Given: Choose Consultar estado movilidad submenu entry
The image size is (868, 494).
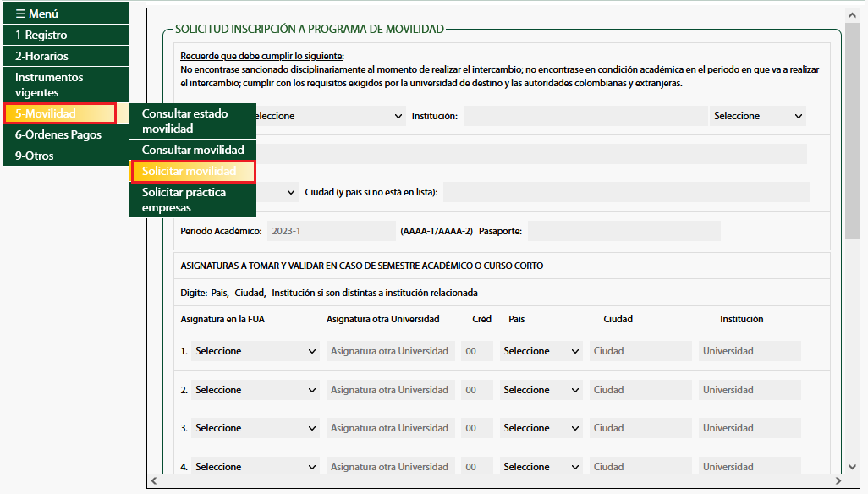Looking at the screenshot, I should [193, 121].
